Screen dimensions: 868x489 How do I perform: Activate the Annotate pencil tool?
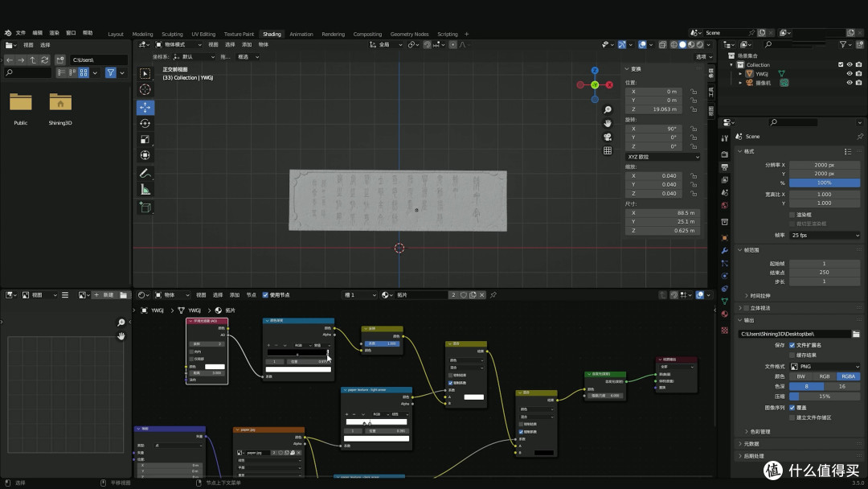tap(145, 174)
